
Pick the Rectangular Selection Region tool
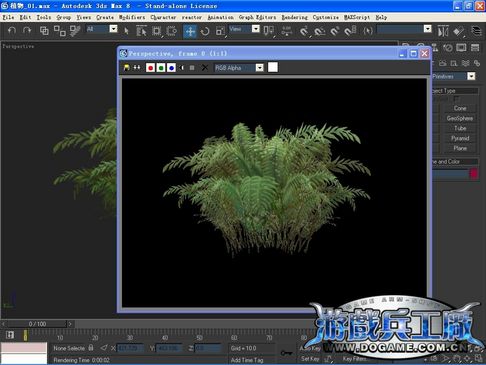[156, 31]
